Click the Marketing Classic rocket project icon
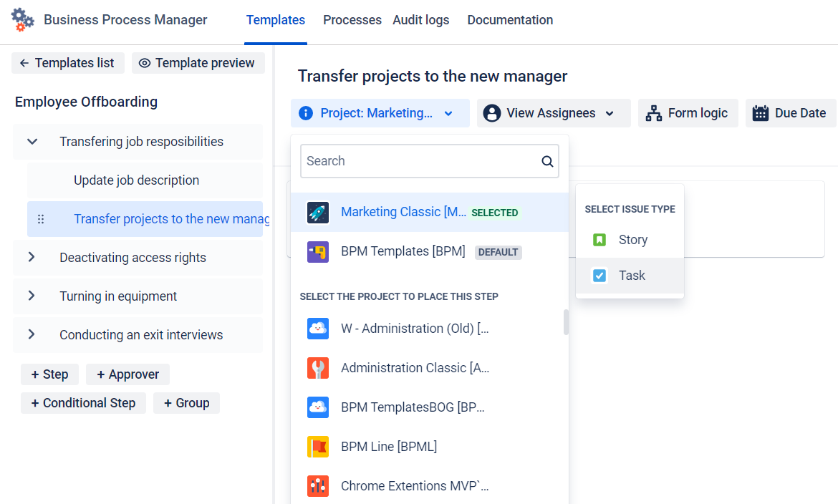Viewport: 838px width, 504px height. pyautogui.click(x=318, y=213)
